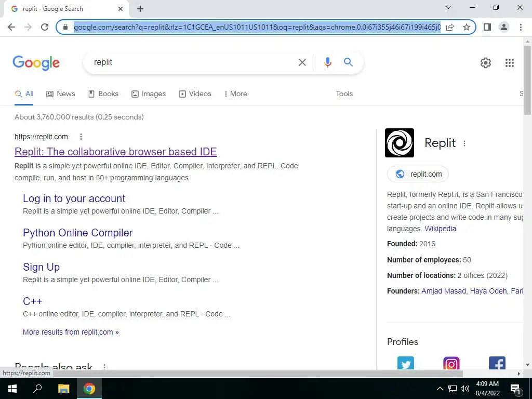
Task: Select the All results tab
Action: click(24, 94)
